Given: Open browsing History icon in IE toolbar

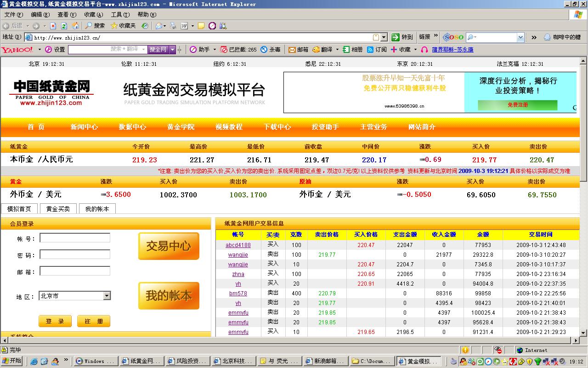Looking at the screenshot, I should click(145, 26).
